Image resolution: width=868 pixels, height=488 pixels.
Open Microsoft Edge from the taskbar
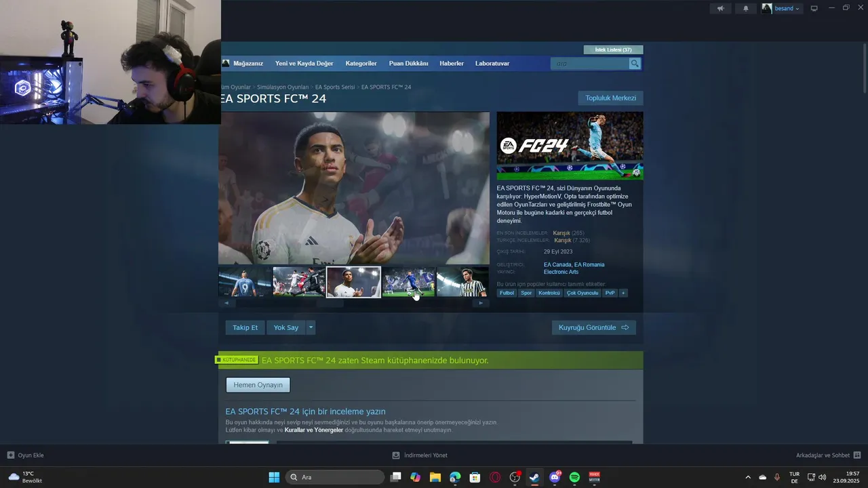click(x=455, y=477)
